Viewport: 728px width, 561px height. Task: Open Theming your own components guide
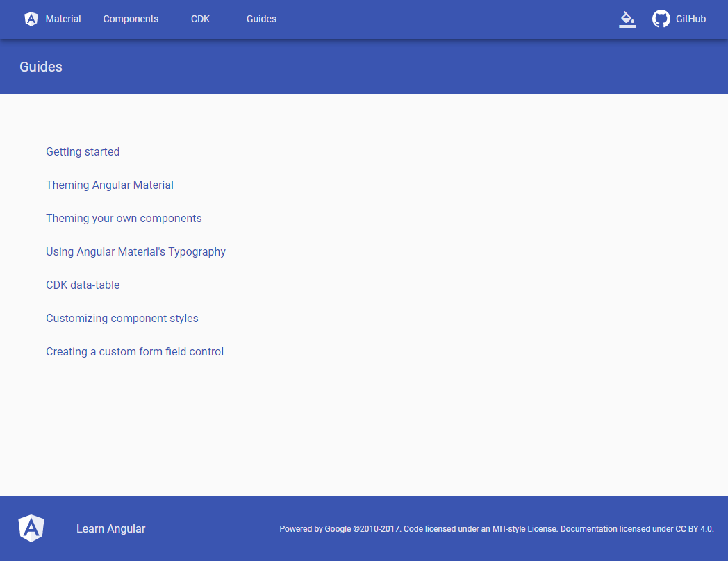124,219
